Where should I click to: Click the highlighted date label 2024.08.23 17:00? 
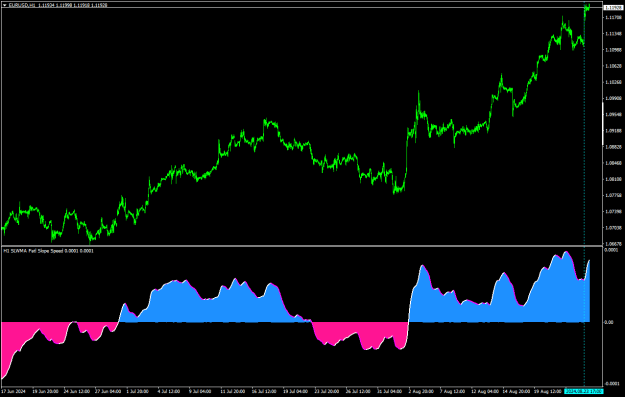click(584, 391)
